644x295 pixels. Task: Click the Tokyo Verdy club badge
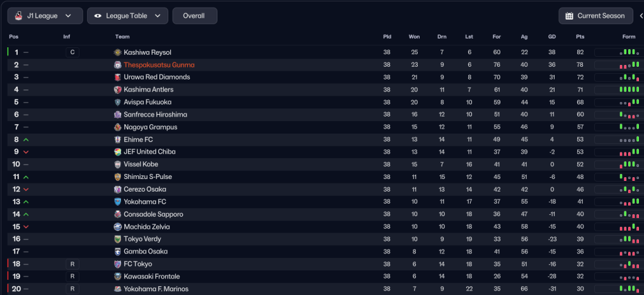(118, 239)
